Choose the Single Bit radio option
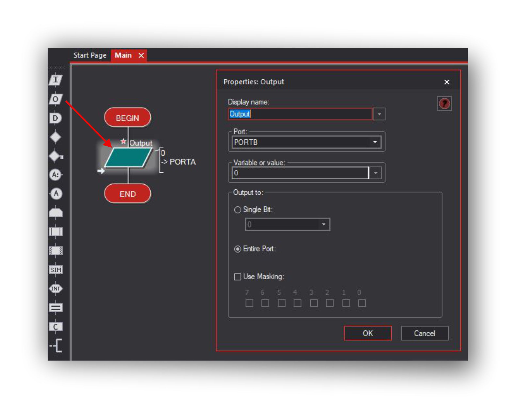This screenshot has width=521, height=420. [x=238, y=210]
